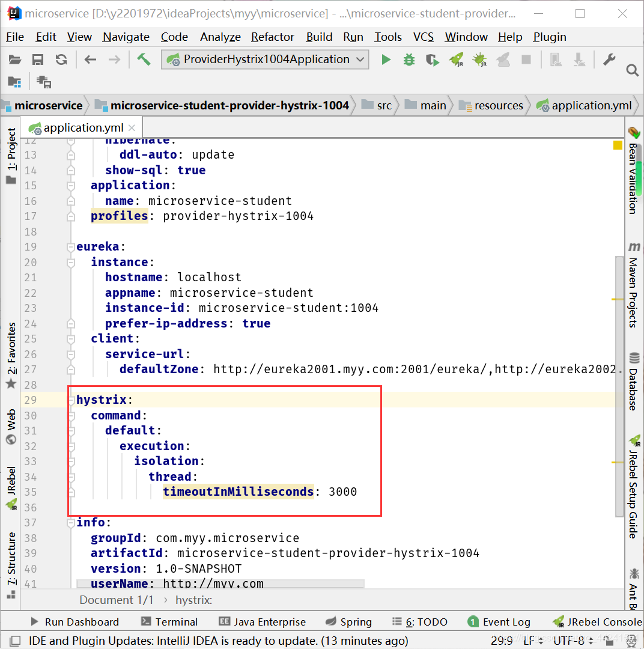Click the Synchronize refresh icon
The width and height of the screenshot is (644, 649).
coord(61,59)
